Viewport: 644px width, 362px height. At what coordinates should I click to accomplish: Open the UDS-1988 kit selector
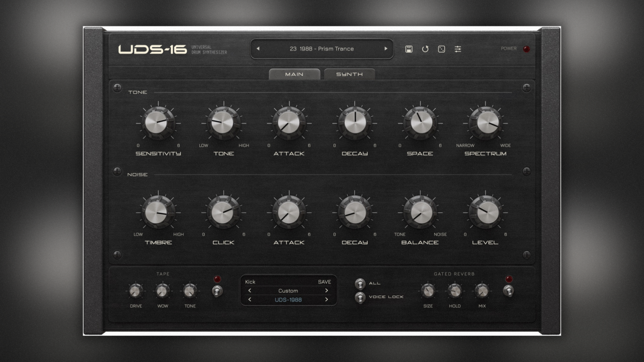point(288,300)
